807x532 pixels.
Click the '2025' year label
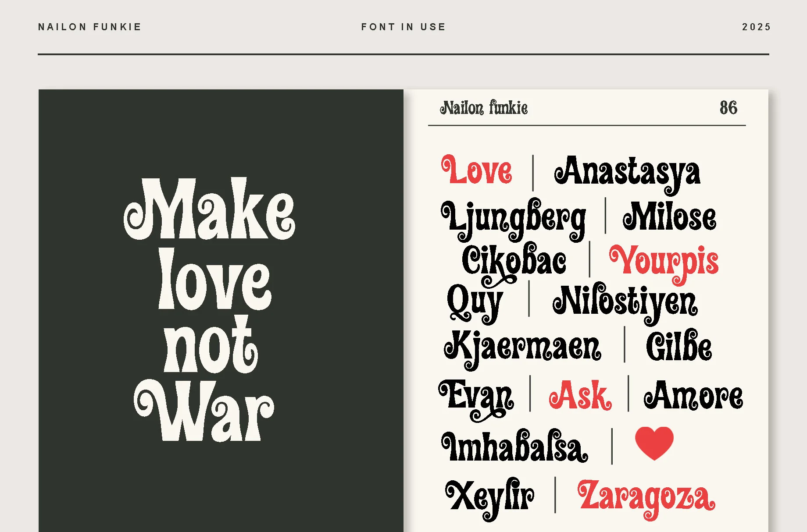(756, 27)
